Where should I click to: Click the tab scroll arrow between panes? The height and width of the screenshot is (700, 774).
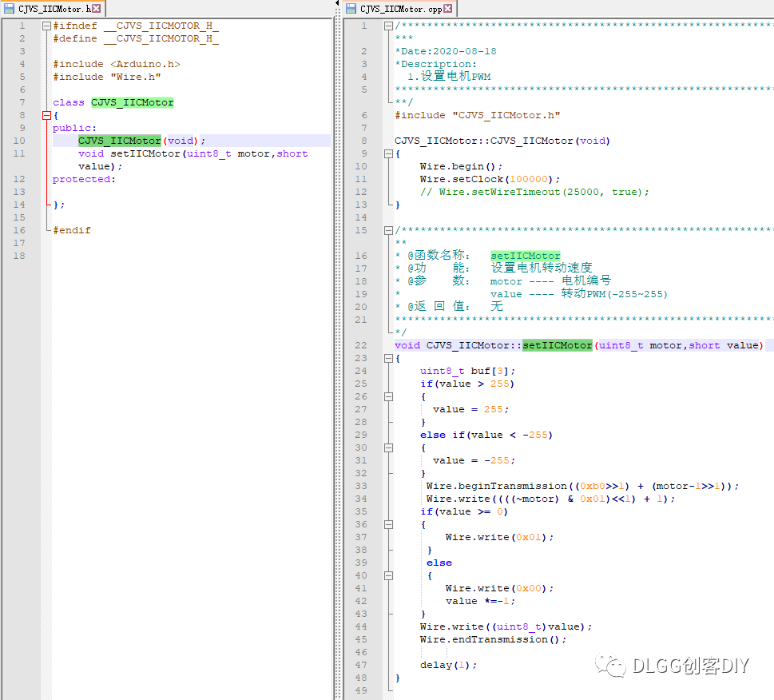[x=337, y=4]
